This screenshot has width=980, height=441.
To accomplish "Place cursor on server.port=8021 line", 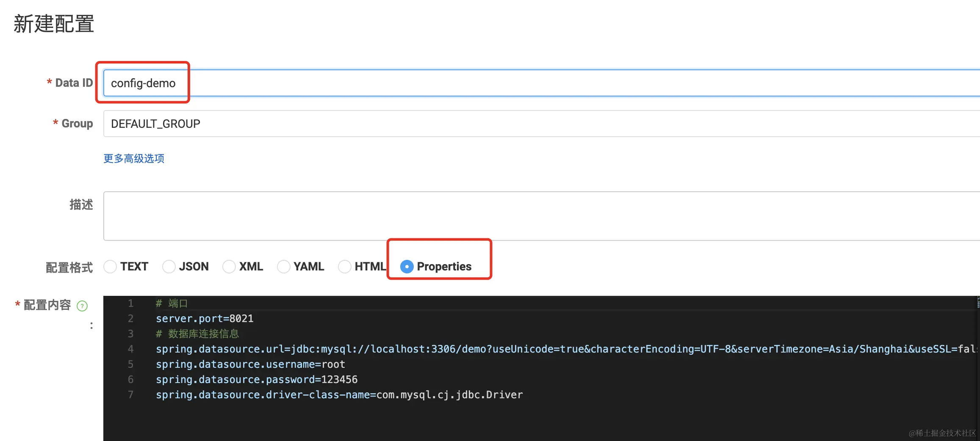I will [205, 318].
